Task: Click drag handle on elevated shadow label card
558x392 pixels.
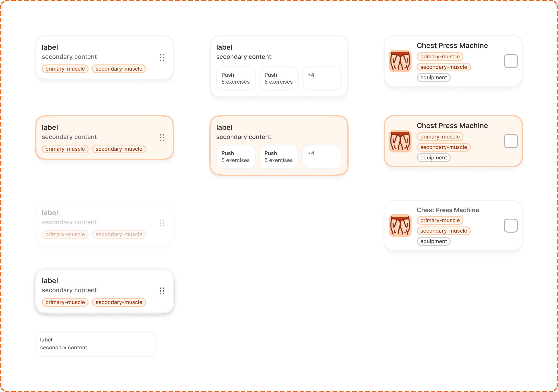Action: click(162, 291)
